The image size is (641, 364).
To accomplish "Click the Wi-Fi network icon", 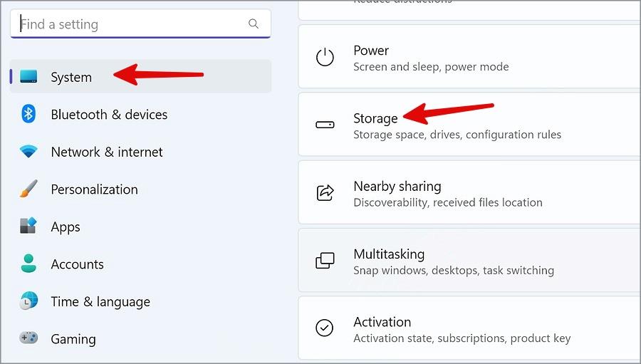I will pyautogui.click(x=28, y=152).
